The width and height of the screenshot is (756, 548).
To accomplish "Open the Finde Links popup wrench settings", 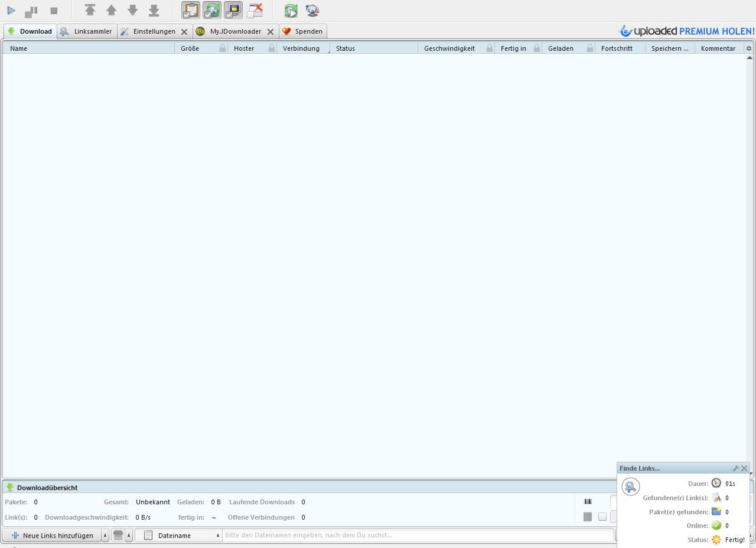I will click(736, 468).
